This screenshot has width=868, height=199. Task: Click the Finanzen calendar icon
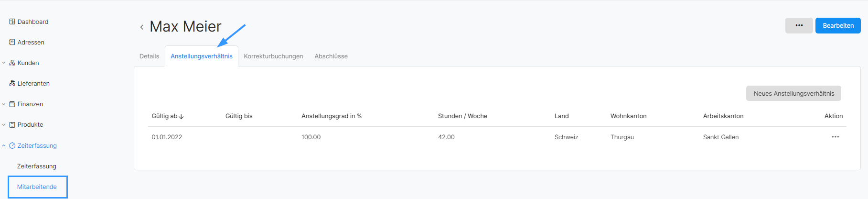coord(12,104)
